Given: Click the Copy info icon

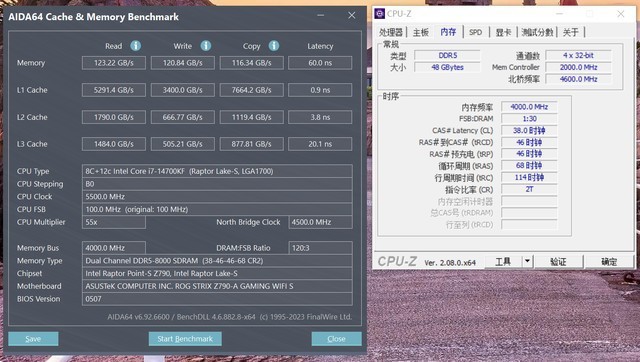Looking at the screenshot, I should (274, 46).
